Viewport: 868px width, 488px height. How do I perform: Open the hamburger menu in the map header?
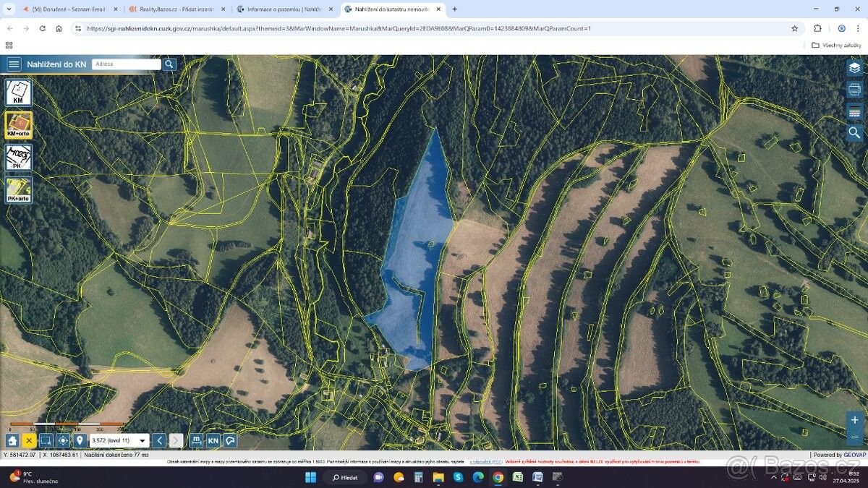pyautogui.click(x=14, y=64)
